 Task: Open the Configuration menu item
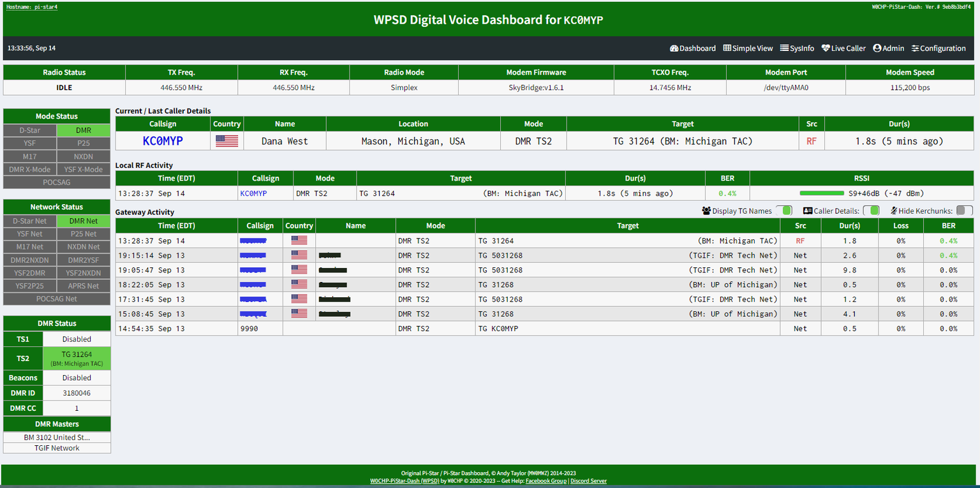942,48
